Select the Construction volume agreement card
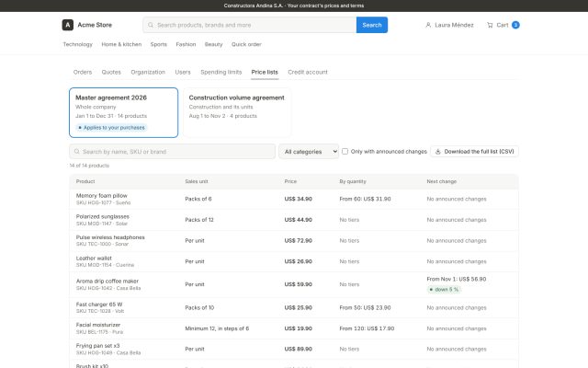This screenshot has height=368, width=588. coord(237,112)
